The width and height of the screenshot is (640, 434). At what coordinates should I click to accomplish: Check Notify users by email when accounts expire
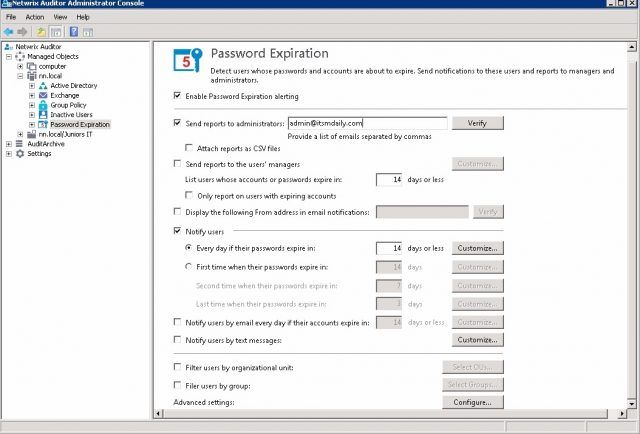coord(177,322)
